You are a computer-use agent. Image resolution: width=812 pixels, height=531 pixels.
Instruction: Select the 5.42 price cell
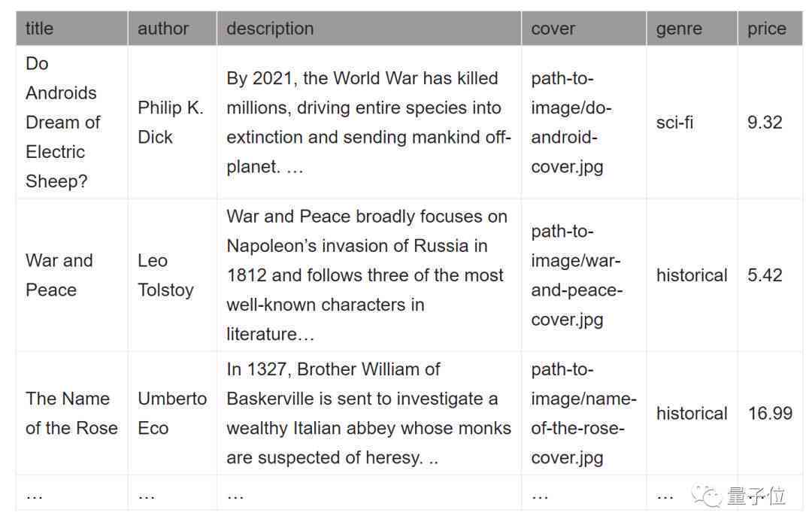pos(770,275)
